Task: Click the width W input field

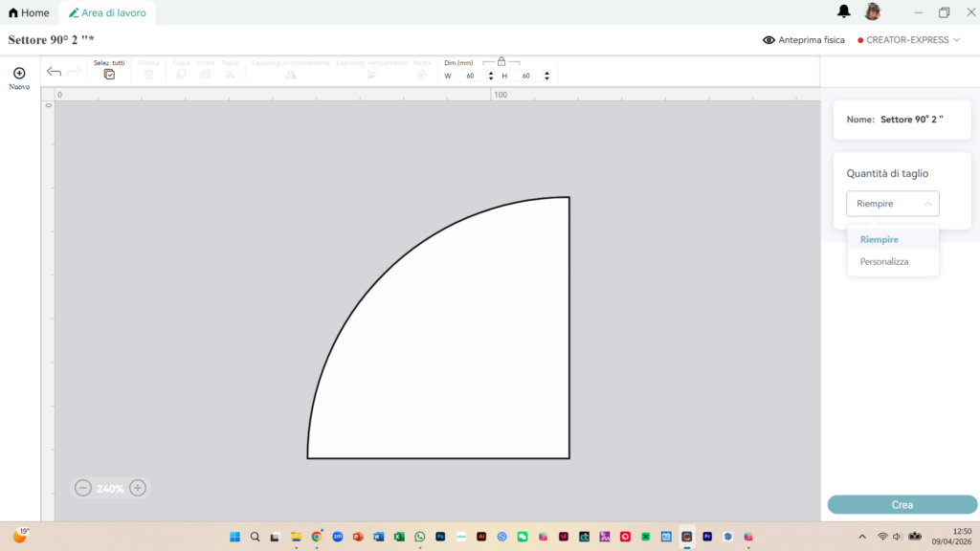Action: click(471, 76)
